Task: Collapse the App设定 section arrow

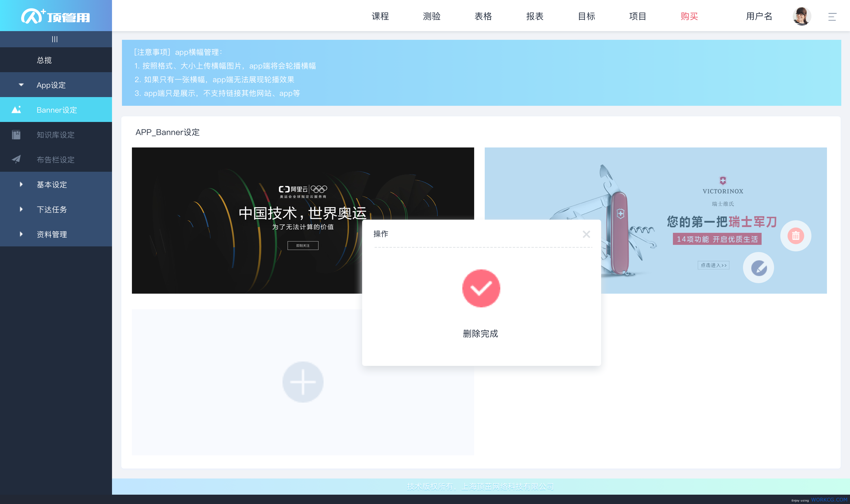Action: [x=21, y=85]
